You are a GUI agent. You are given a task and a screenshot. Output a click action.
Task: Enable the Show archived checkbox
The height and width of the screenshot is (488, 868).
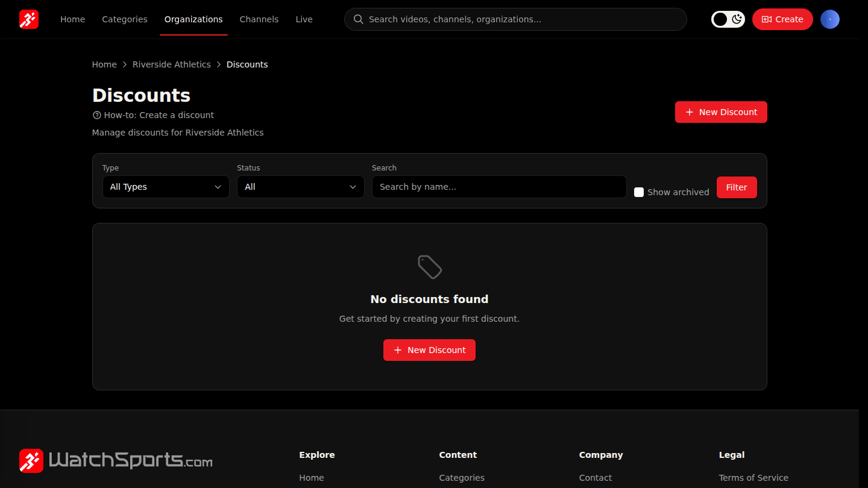coord(639,192)
